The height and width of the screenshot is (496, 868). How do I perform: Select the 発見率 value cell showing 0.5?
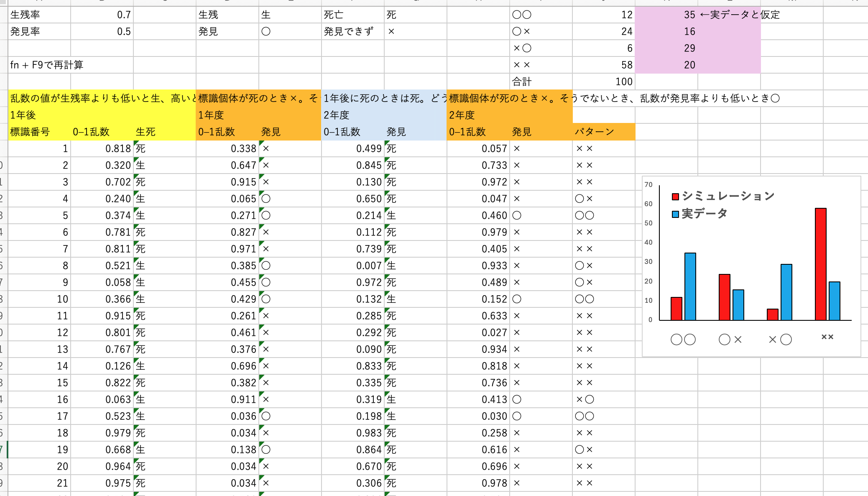[102, 32]
